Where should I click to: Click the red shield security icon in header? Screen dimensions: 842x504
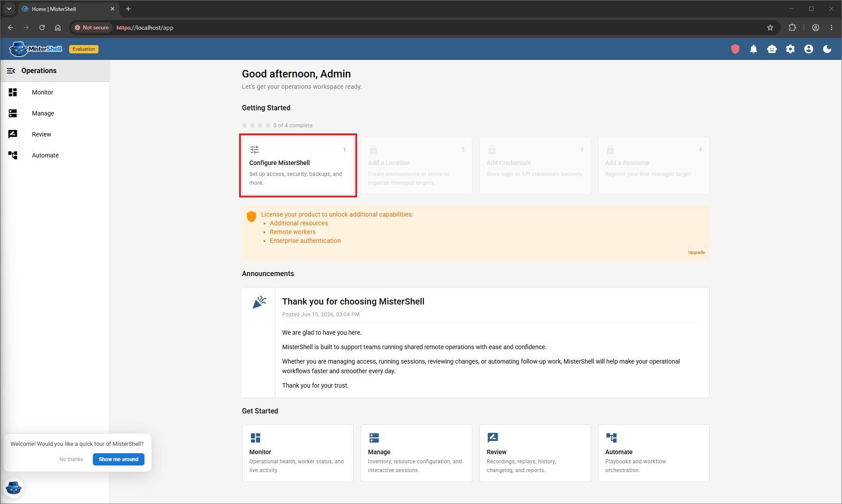(x=735, y=49)
